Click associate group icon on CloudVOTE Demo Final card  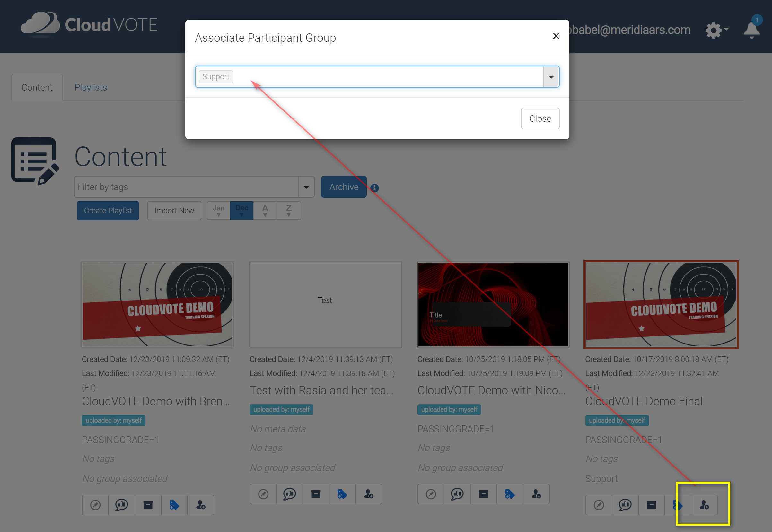click(704, 505)
